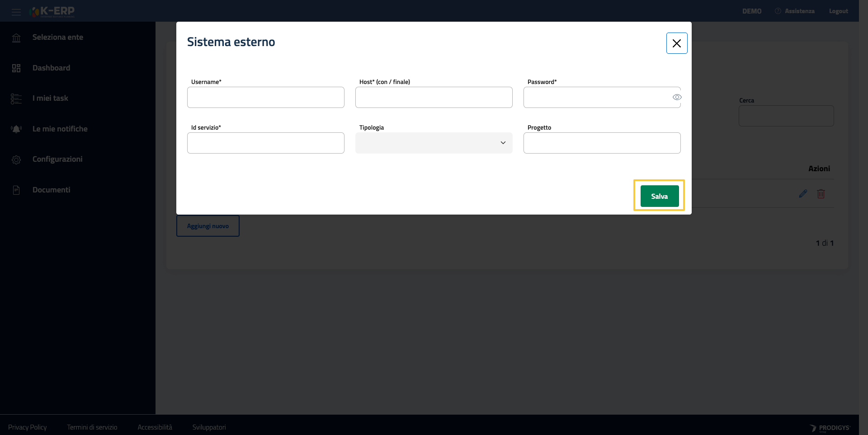
Task: Open the Tipologia dropdown
Action: click(434, 143)
